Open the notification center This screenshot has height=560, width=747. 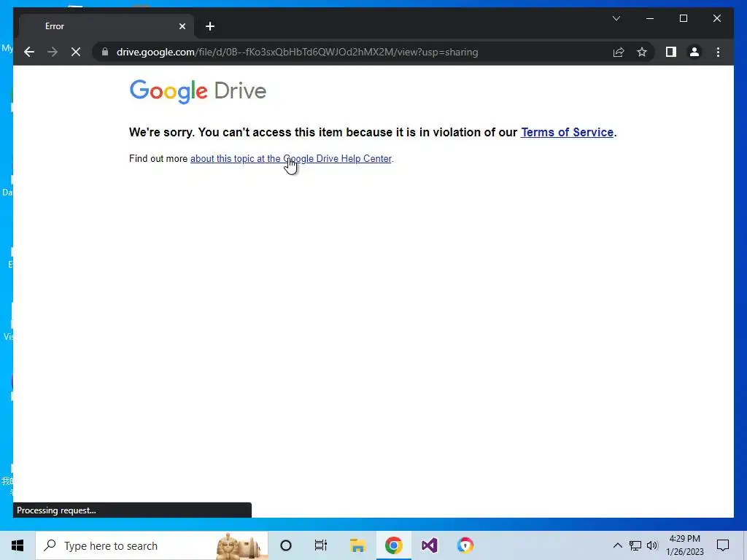pyautogui.click(x=723, y=545)
